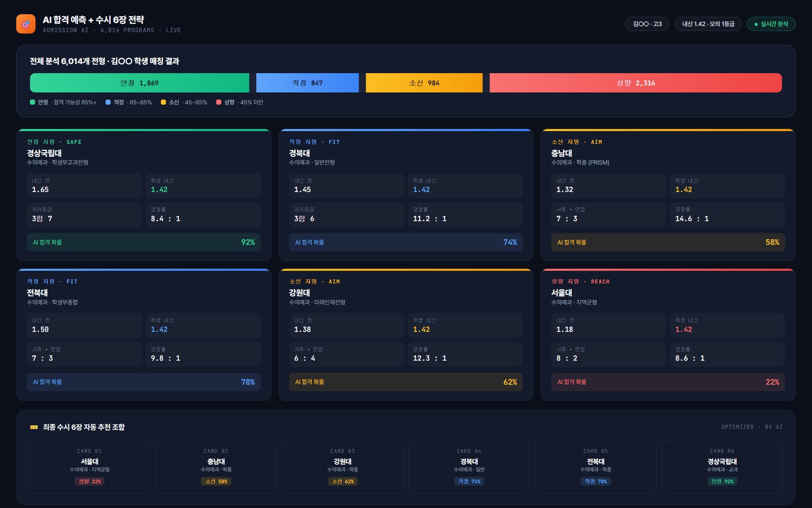Click the 내신 컷 value 1.65
The width and height of the screenshot is (812, 508).
pyautogui.click(x=41, y=189)
